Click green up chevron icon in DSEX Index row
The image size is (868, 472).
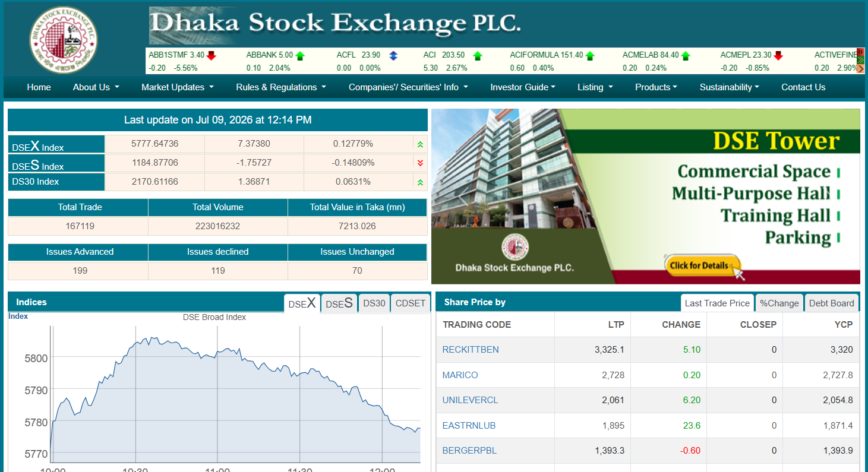coord(420,144)
